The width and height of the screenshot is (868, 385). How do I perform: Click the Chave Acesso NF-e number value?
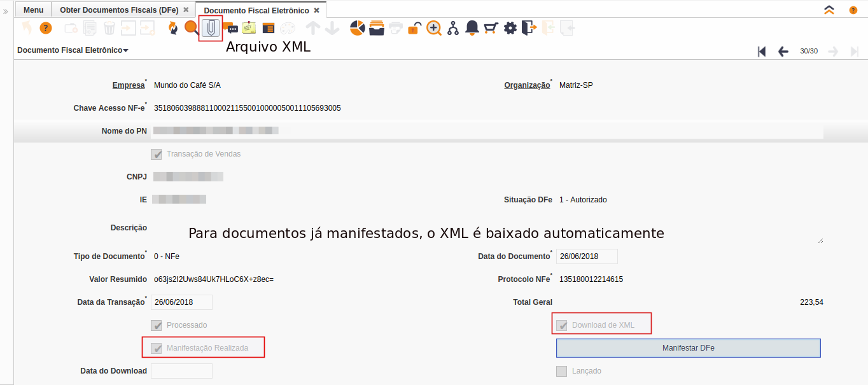pyautogui.click(x=248, y=108)
